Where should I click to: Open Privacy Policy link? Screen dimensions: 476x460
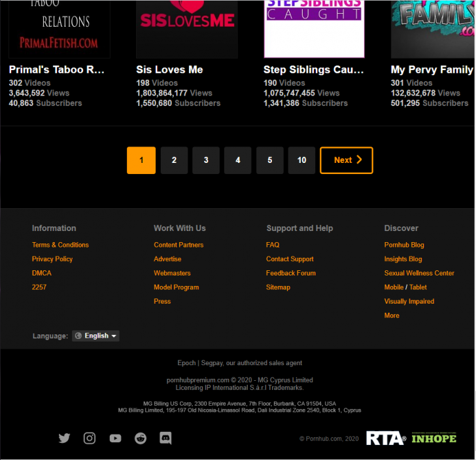pos(52,259)
